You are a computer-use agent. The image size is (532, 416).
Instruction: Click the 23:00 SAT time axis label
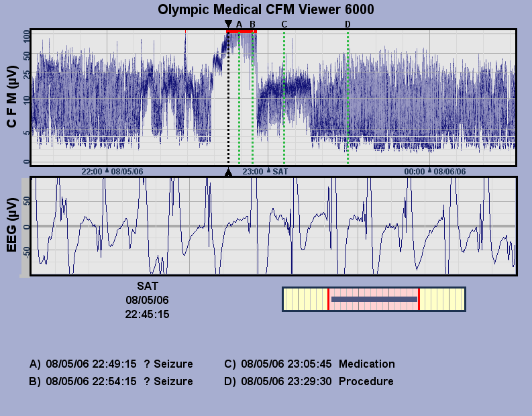265,171
